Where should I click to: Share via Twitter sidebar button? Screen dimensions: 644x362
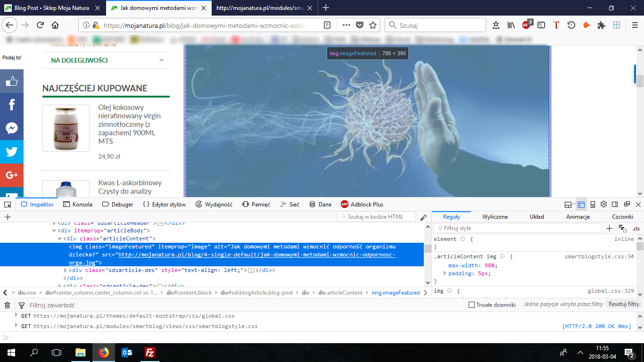(12, 152)
